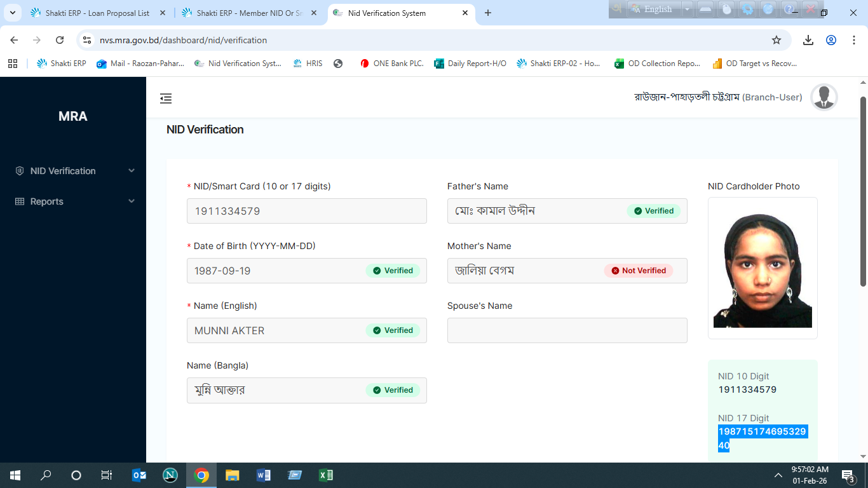
Task: Click the page vertical scrollbar
Action: (863, 191)
